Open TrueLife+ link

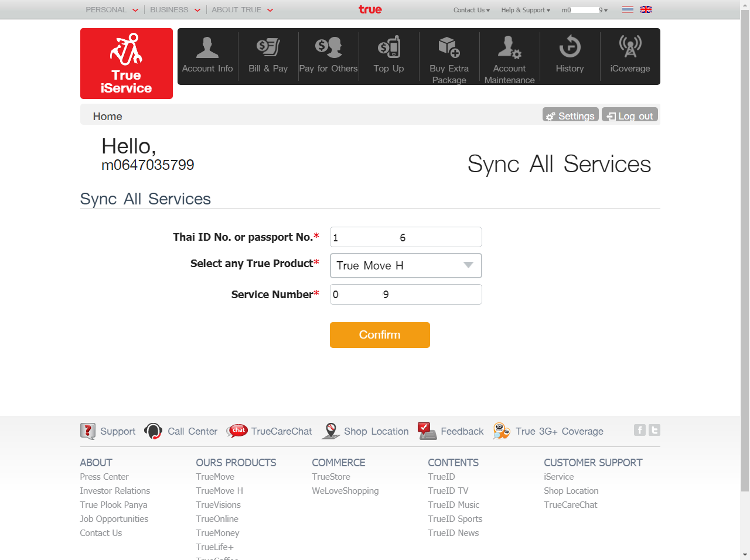point(215,547)
